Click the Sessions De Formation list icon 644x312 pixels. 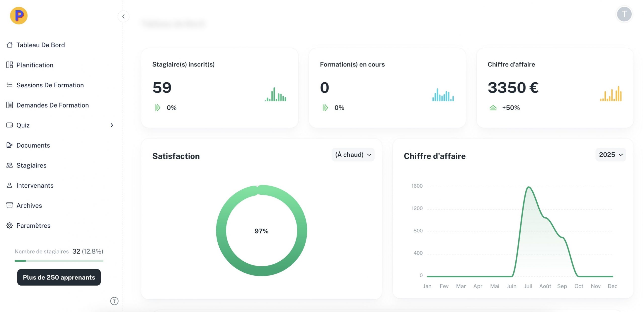click(x=10, y=85)
